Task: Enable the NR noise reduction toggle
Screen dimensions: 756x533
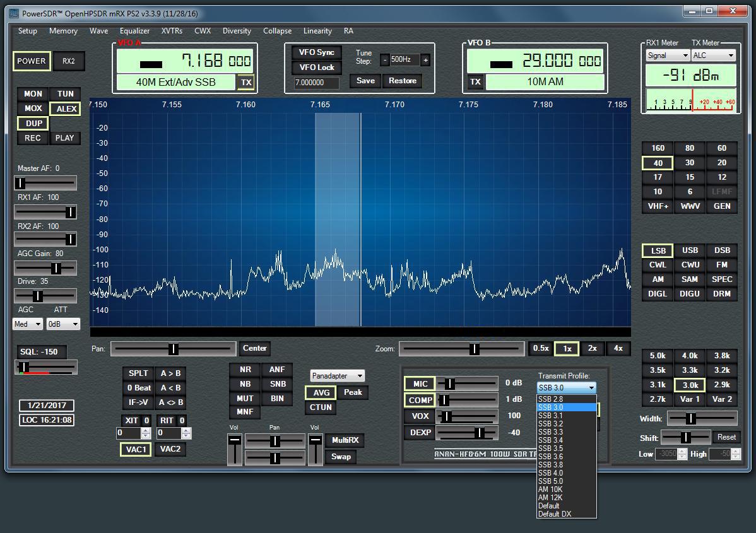Action: [245, 370]
